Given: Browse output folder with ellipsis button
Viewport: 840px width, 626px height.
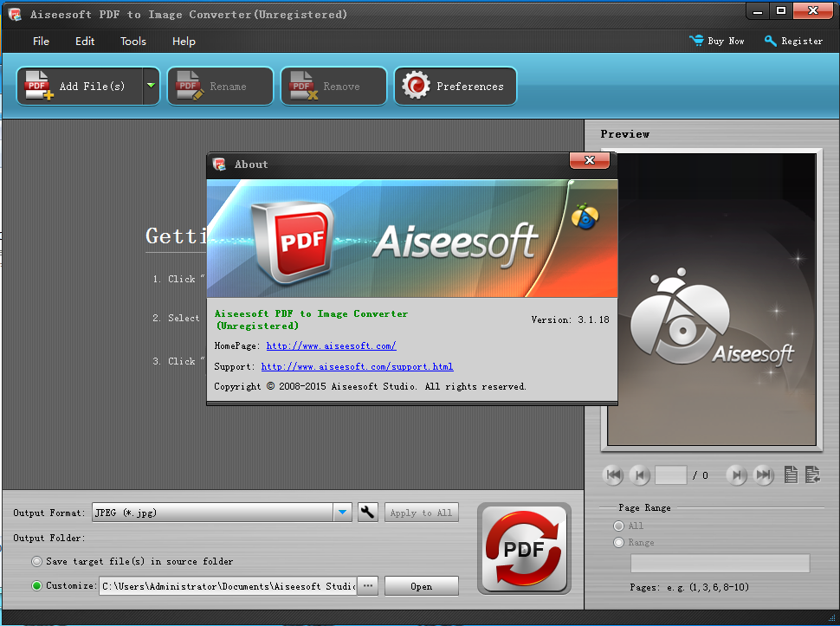Looking at the screenshot, I should [x=368, y=586].
